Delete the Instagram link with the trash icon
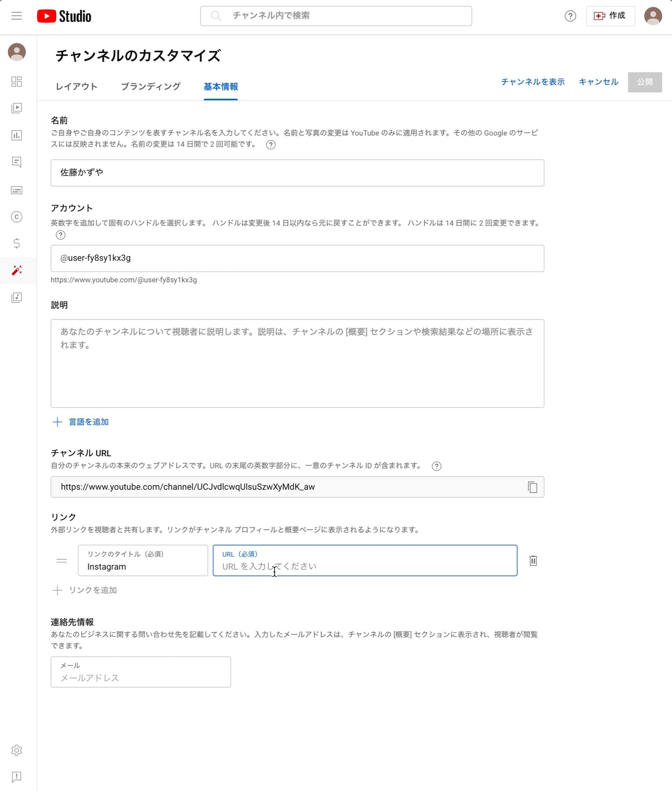Viewport: 672px width, 791px height. (x=533, y=561)
